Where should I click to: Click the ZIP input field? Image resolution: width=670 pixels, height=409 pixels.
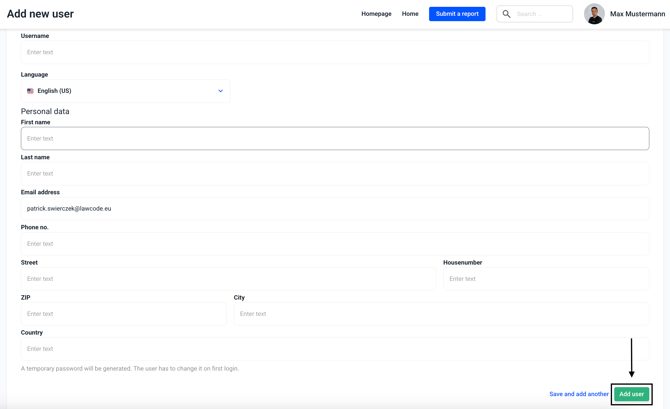point(124,314)
